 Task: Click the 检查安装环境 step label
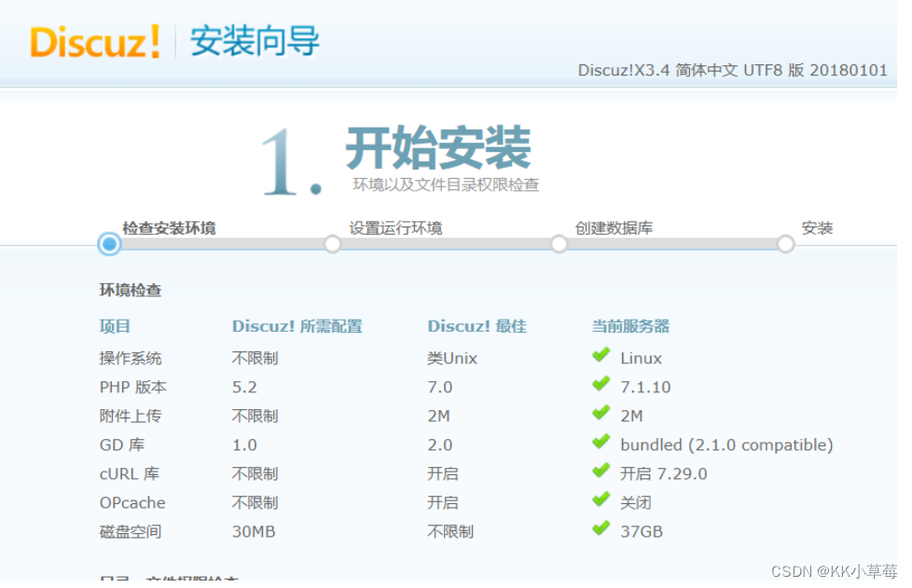point(170,228)
